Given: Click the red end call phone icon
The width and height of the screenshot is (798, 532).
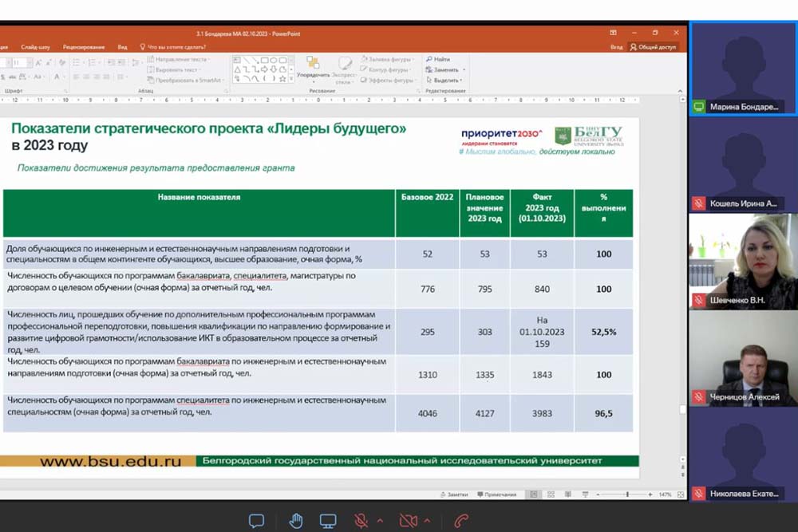Looking at the screenshot, I should 460,521.
